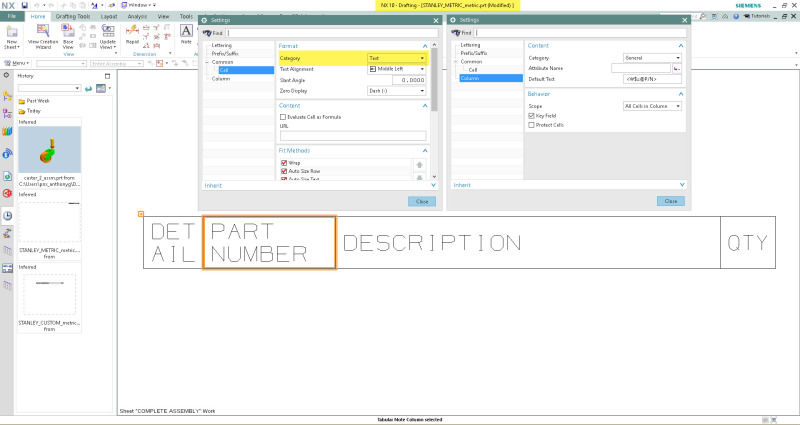The image size is (800, 425).
Task: Select Column in the left Settings tree
Action: pos(221,79)
